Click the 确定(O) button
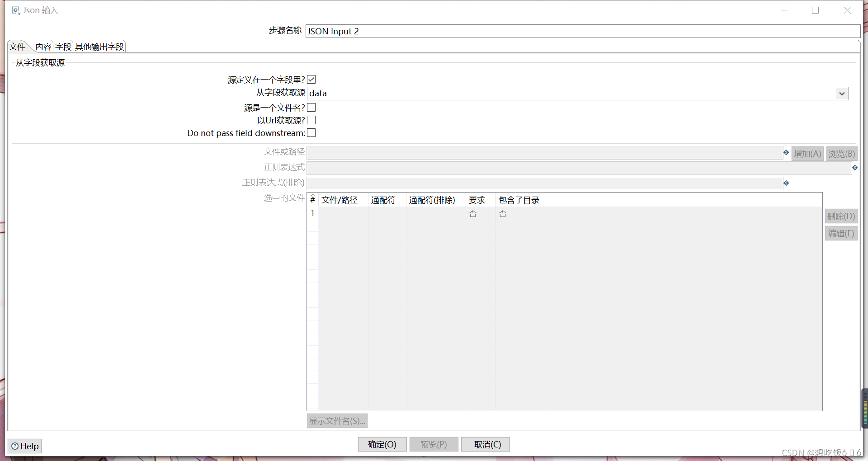Viewport: 868px width, 461px height. [x=382, y=444]
